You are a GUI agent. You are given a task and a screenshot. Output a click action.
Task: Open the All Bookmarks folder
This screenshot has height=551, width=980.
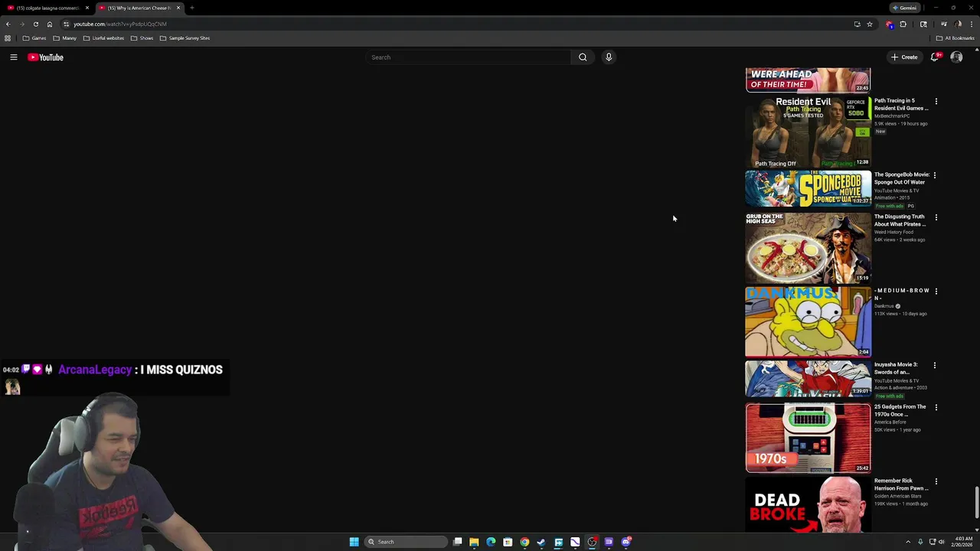point(955,38)
